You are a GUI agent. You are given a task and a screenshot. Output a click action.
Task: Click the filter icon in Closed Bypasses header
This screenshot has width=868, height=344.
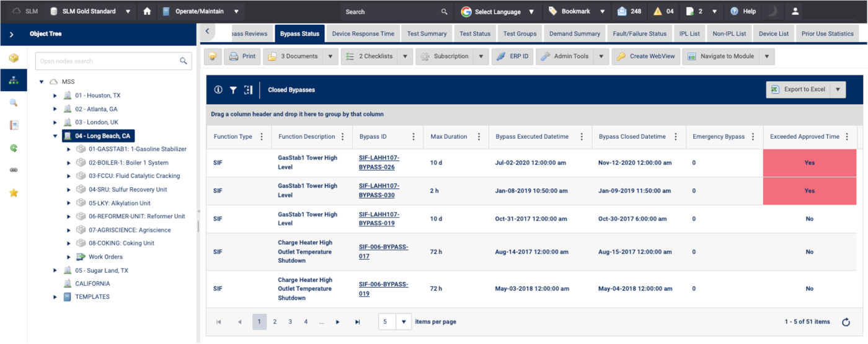(233, 90)
